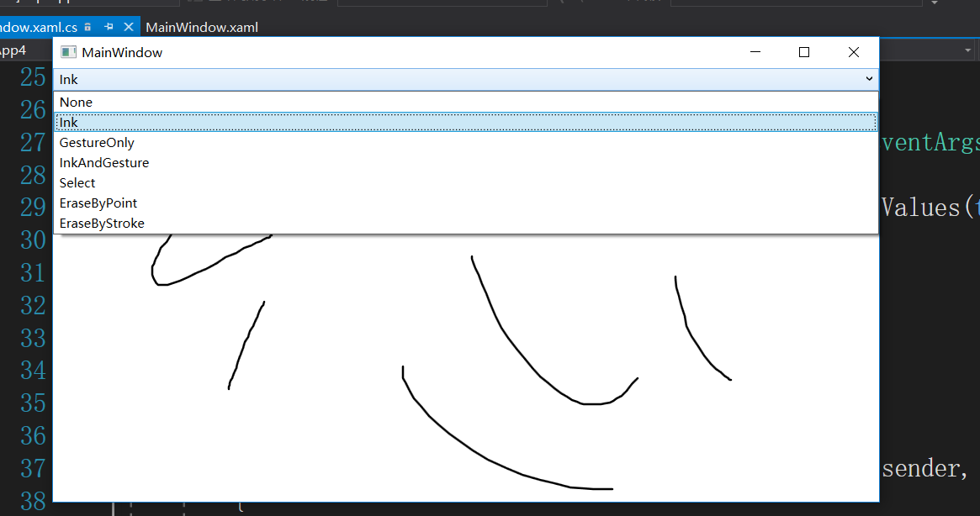Switch to the MainWindow.xaml tab

[x=202, y=27]
